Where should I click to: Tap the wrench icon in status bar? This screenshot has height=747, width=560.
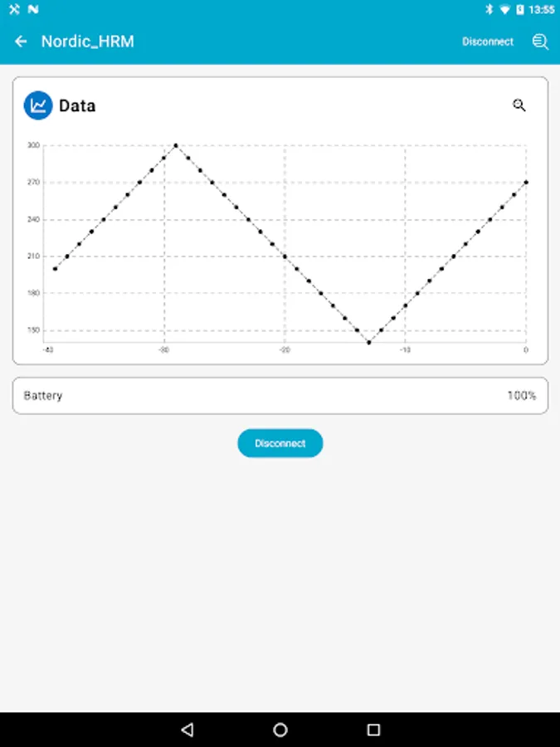pos(14,10)
